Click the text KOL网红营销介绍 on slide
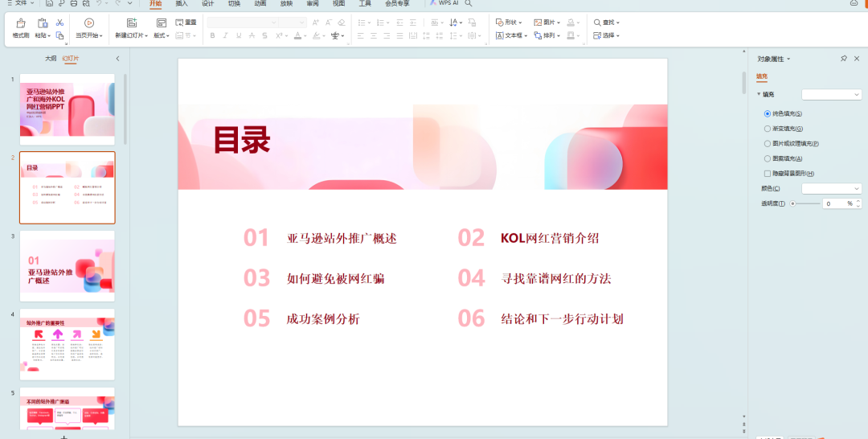Screen dimensions: 868x439 click(550, 239)
